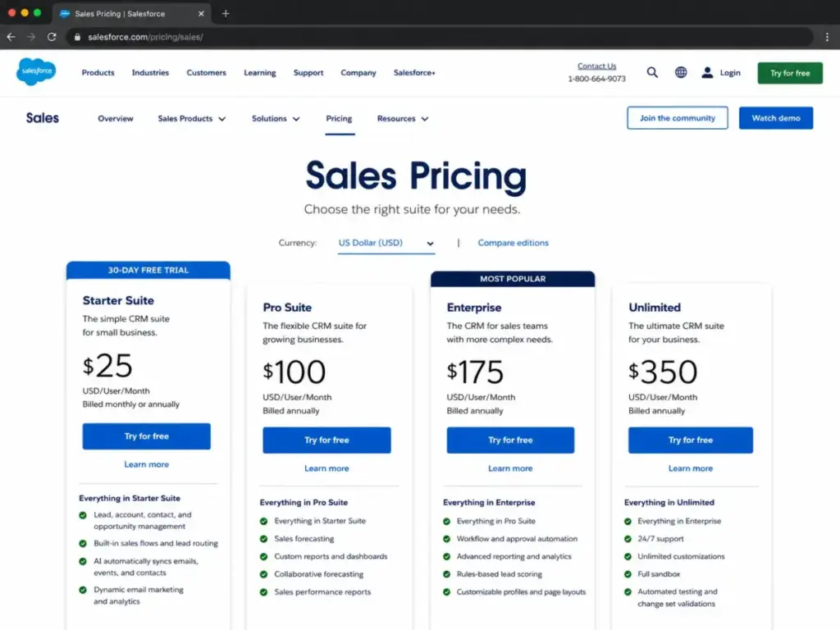840x630 pixels.
Task: Click the green Try for free header button
Action: click(790, 73)
